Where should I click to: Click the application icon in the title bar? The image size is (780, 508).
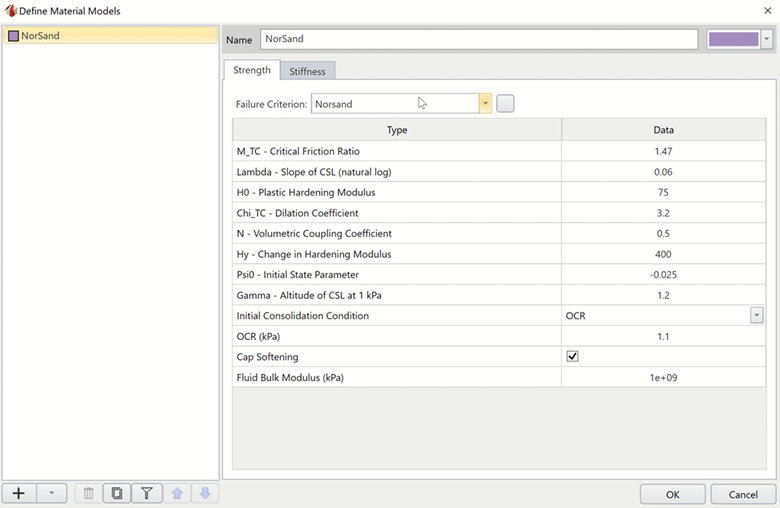click(x=10, y=10)
